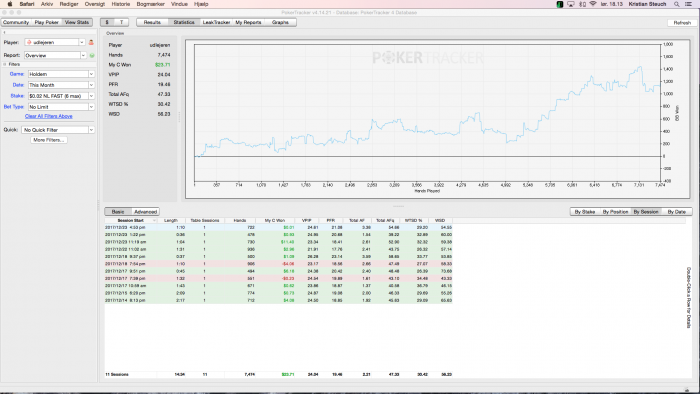This screenshot has height=394, width=700.
Task: Switch to the LeakTracker tab
Action: click(x=216, y=22)
